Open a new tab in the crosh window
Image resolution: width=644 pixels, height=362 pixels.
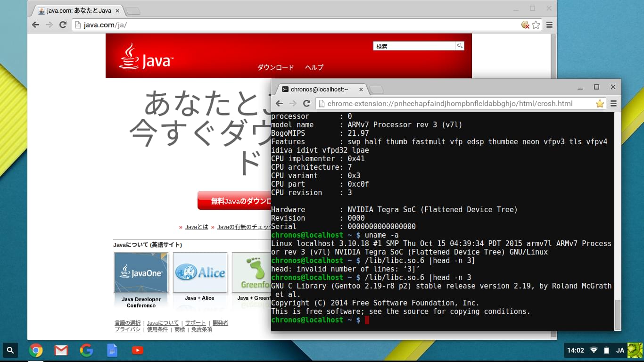(x=377, y=90)
